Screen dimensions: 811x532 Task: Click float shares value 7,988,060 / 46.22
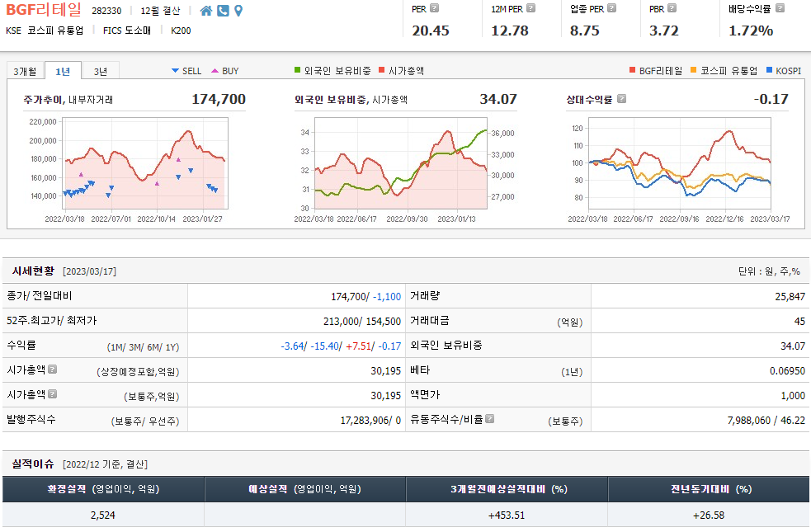(766, 421)
